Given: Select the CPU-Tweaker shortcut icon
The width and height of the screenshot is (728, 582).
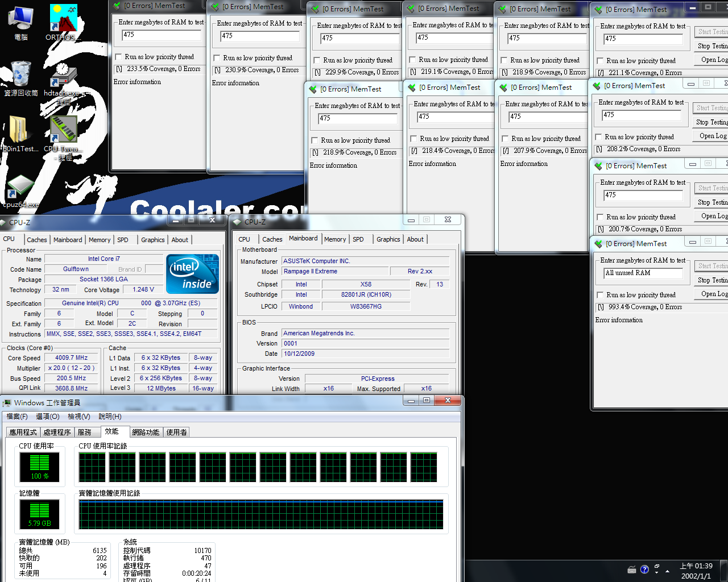Looking at the screenshot, I should 64,138.
